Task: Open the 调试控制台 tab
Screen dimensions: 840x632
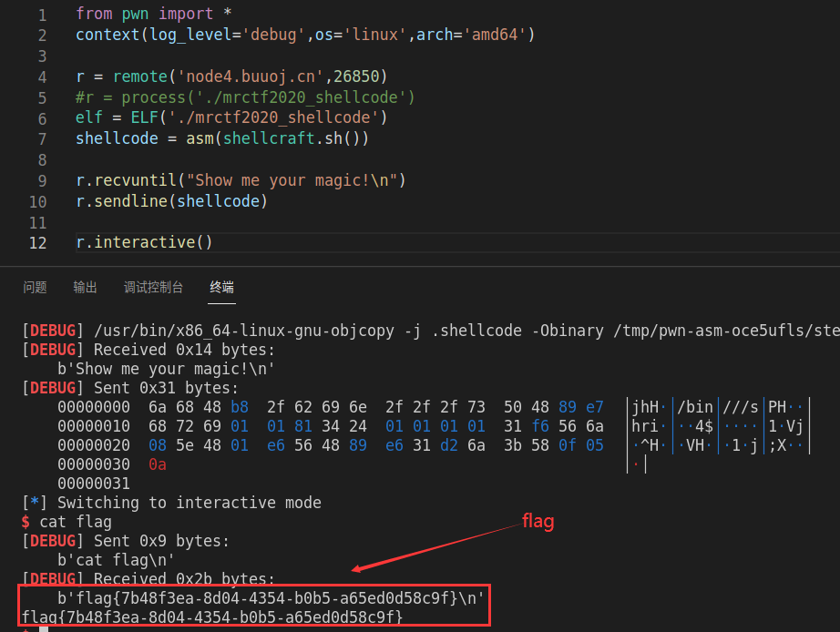Action: point(153,288)
